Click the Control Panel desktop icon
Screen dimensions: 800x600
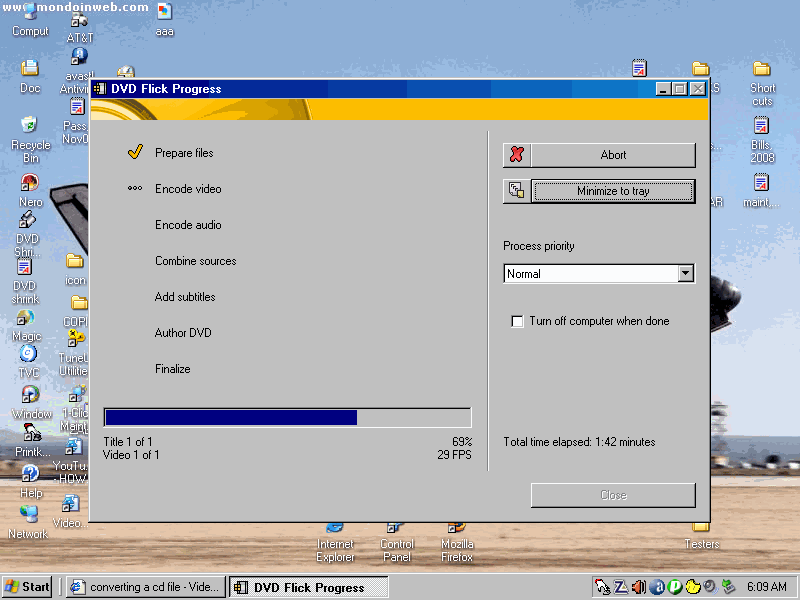point(396,528)
